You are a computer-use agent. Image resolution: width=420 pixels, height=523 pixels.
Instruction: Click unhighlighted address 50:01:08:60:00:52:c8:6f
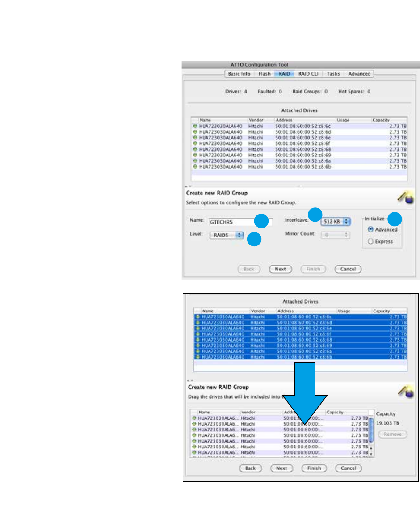click(303, 143)
